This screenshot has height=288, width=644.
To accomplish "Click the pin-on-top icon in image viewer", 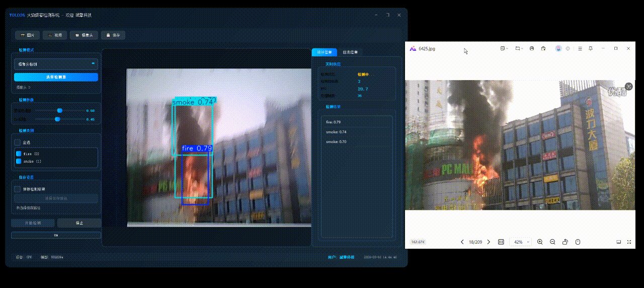I will pos(590,48).
